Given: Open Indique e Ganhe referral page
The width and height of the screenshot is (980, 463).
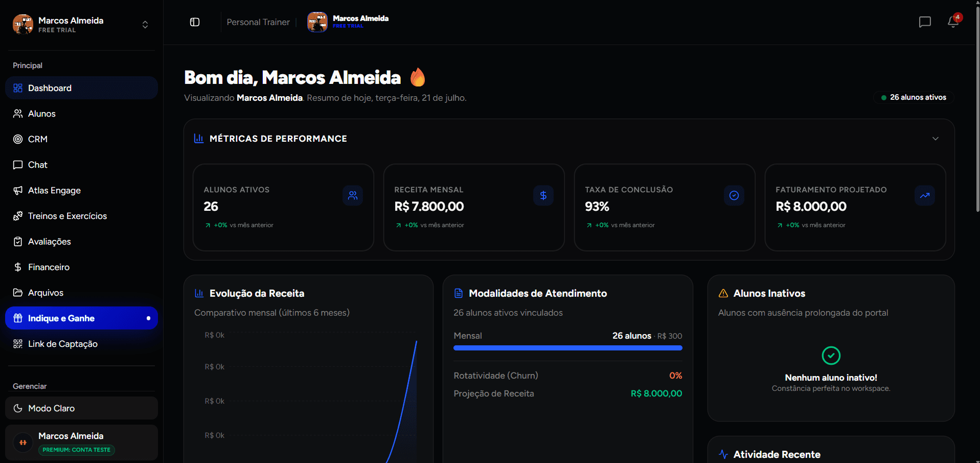Looking at the screenshot, I should coord(82,318).
